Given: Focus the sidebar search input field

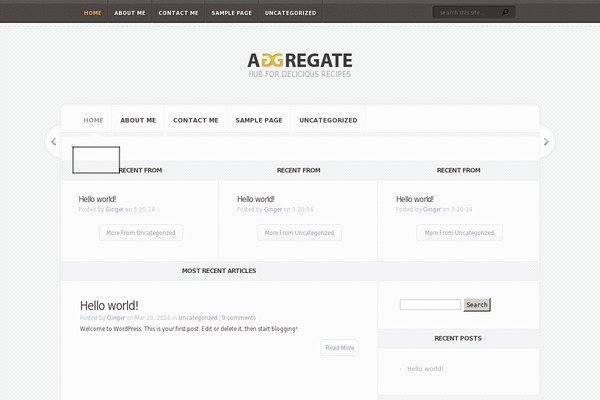Looking at the screenshot, I should point(430,305).
